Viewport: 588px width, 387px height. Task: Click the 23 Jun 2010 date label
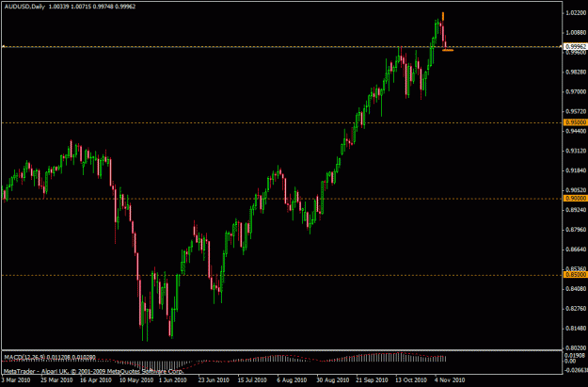tap(214, 379)
